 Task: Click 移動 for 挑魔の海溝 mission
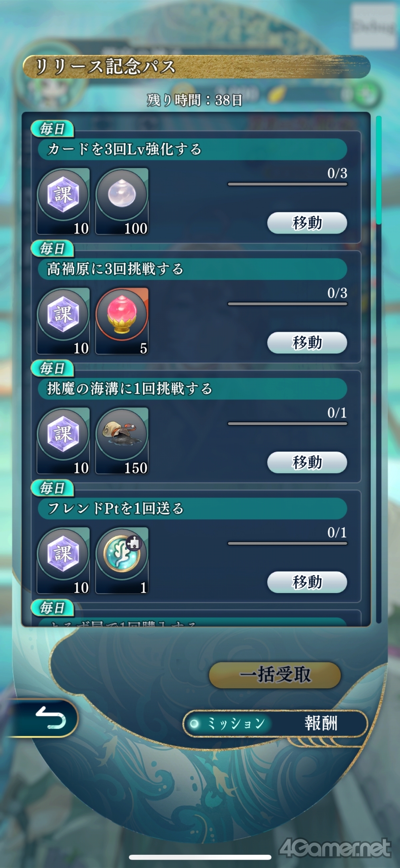point(307,462)
